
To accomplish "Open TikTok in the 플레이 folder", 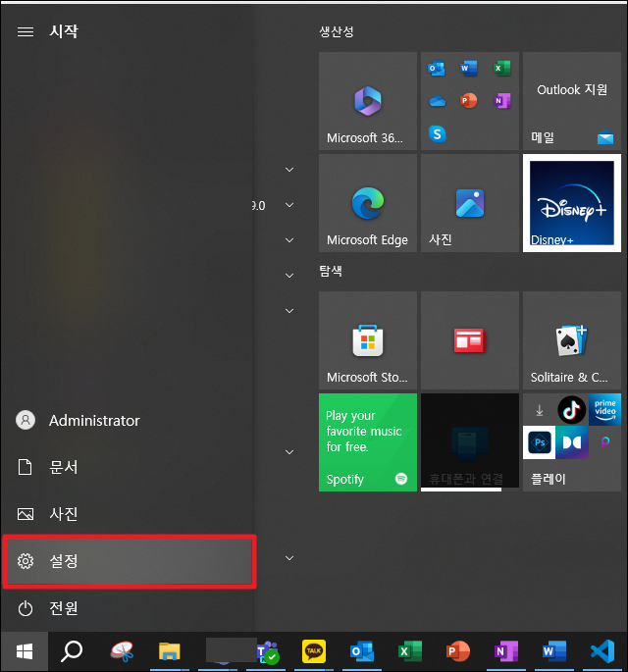I will [572, 410].
